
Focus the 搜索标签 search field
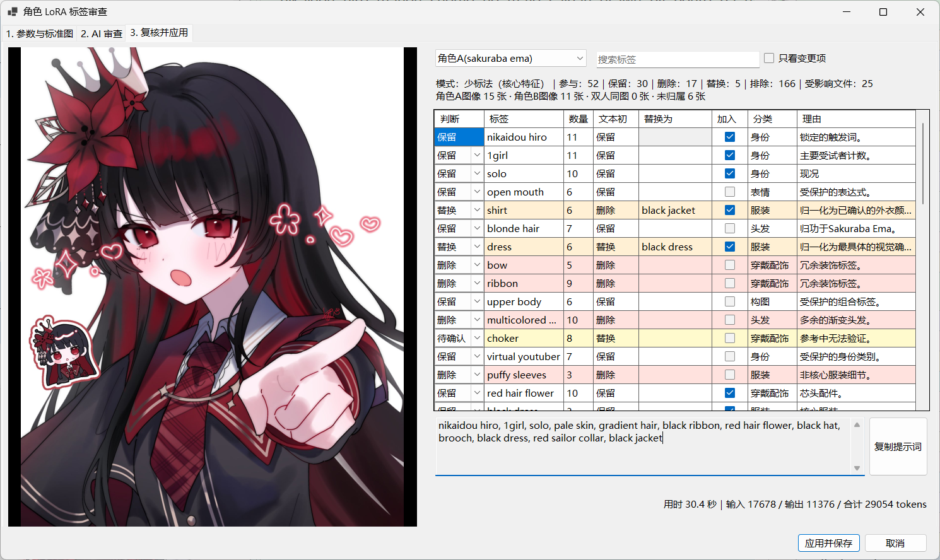pyautogui.click(x=678, y=59)
